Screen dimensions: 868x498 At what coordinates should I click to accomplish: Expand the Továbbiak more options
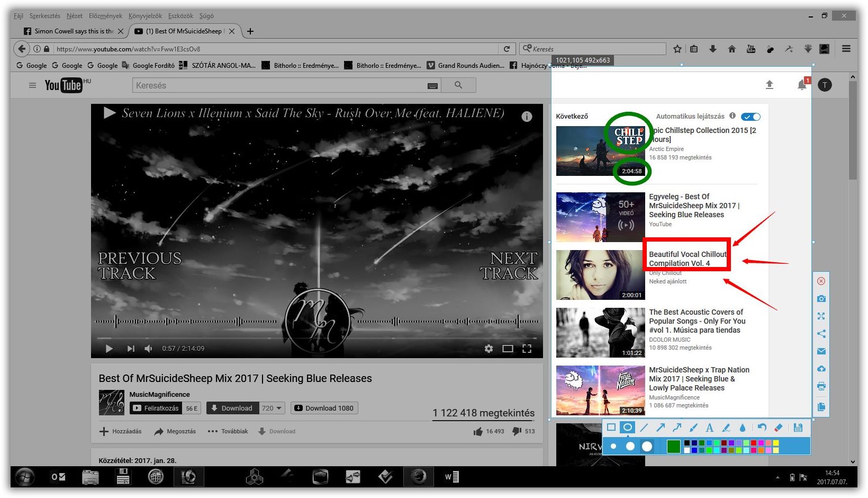point(228,431)
